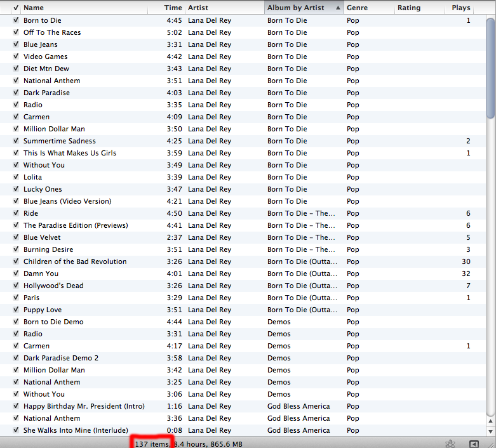Select the song Lucky Ones
496x448 pixels.
43,189
